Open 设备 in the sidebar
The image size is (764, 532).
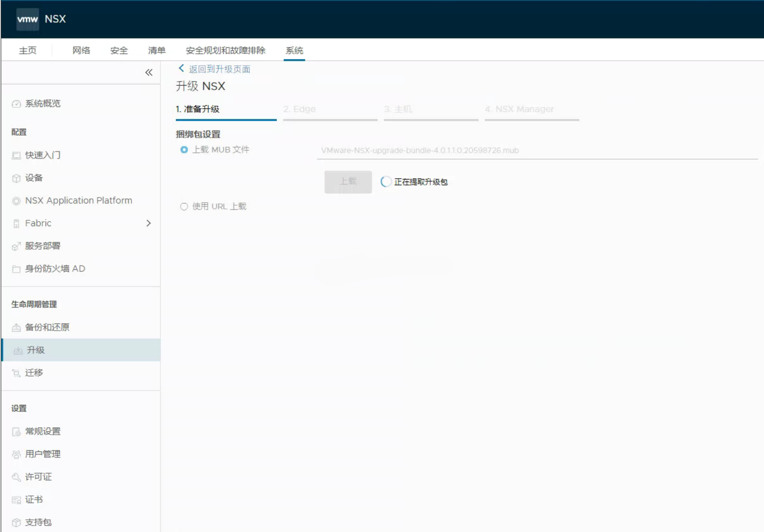pyautogui.click(x=34, y=178)
